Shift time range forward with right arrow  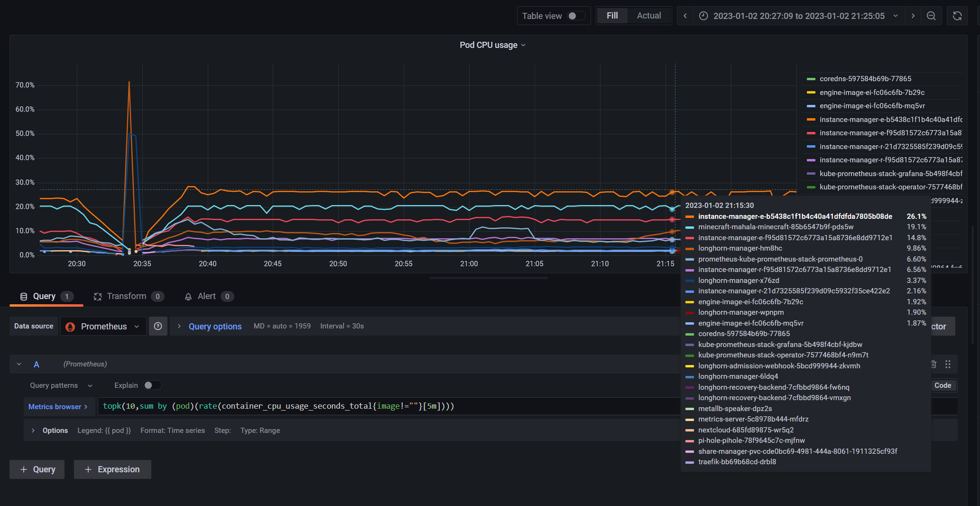[913, 16]
